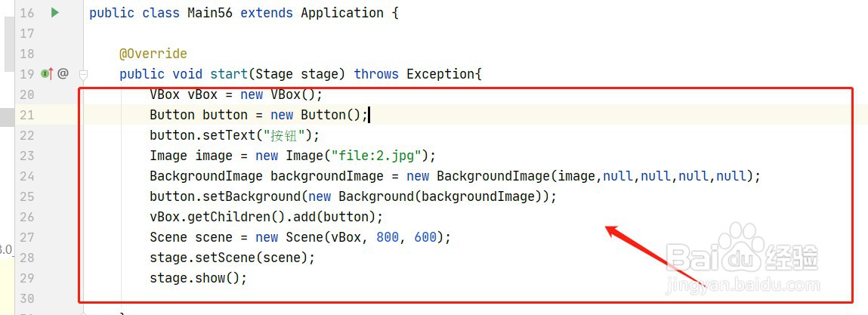This screenshot has height=315, width=868.
Task: Click the @Override annotation
Action: coord(153,54)
